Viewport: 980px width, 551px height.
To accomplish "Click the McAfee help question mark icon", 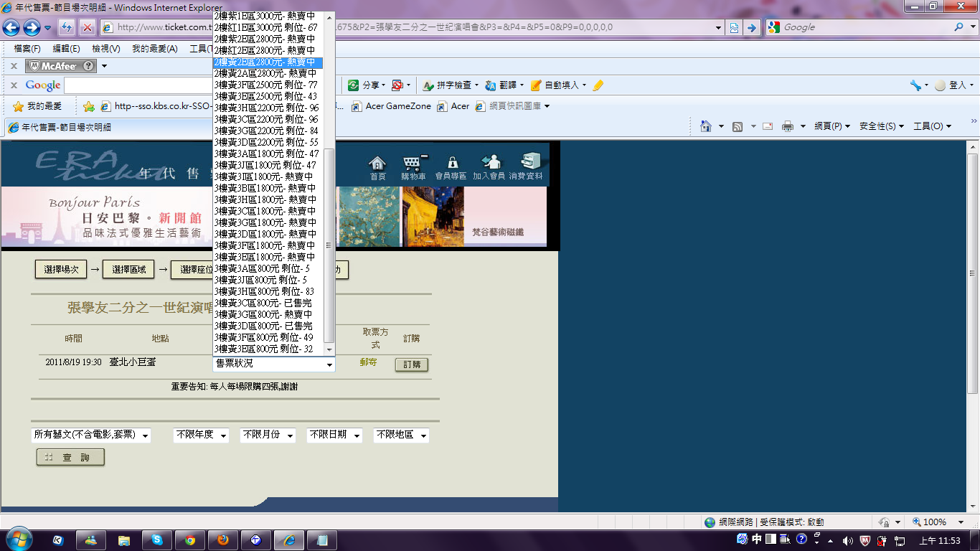I will click(x=88, y=66).
